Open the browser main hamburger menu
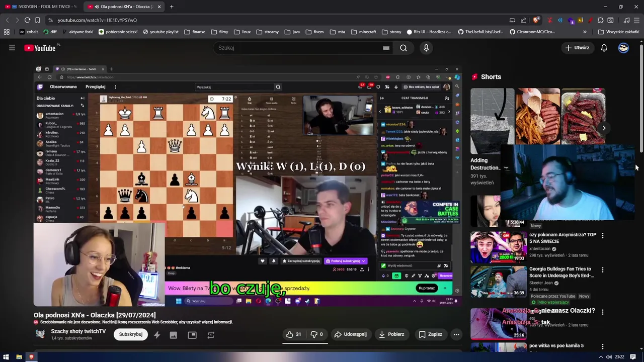The width and height of the screenshot is (644, 362). click(x=637, y=20)
